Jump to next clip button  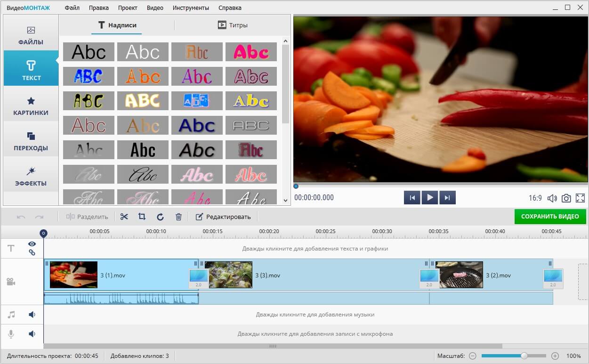447,198
